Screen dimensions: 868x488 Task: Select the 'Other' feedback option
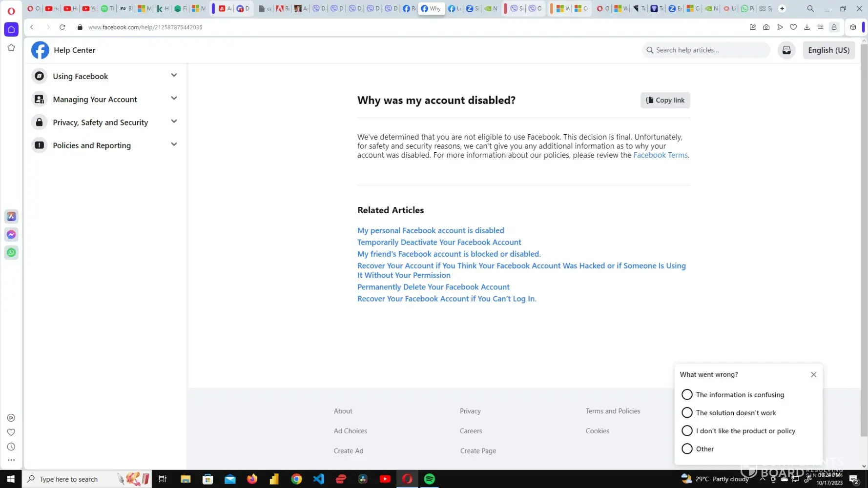pos(687,449)
